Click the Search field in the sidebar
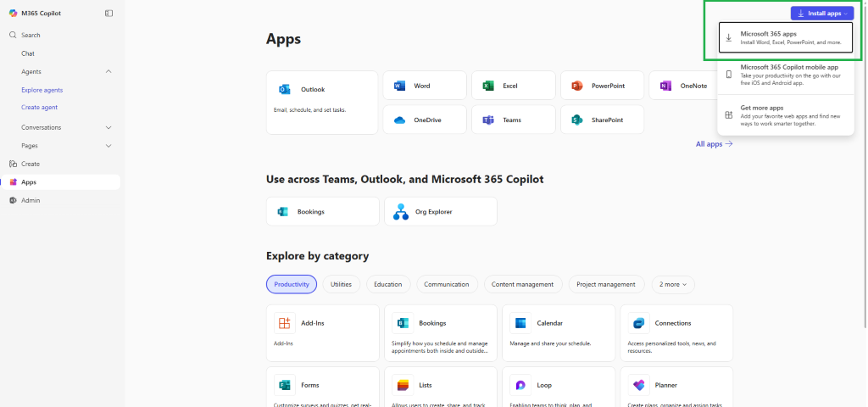868x407 pixels. coord(60,35)
